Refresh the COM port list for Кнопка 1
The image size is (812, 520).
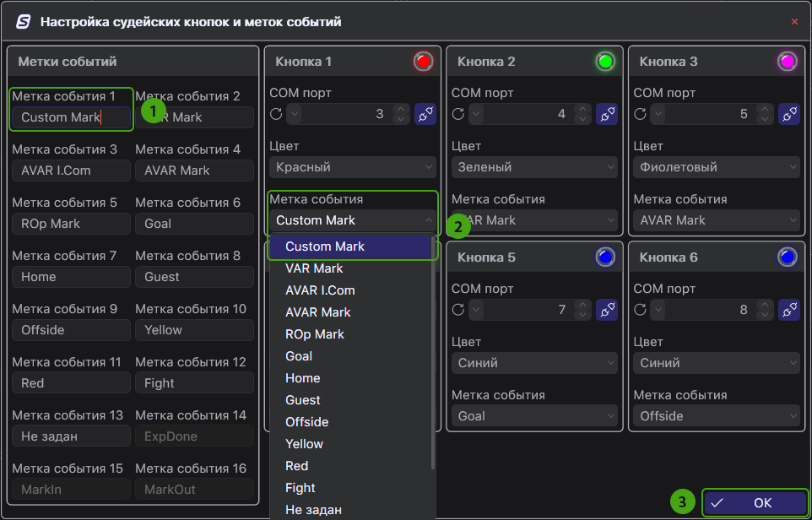point(276,114)
